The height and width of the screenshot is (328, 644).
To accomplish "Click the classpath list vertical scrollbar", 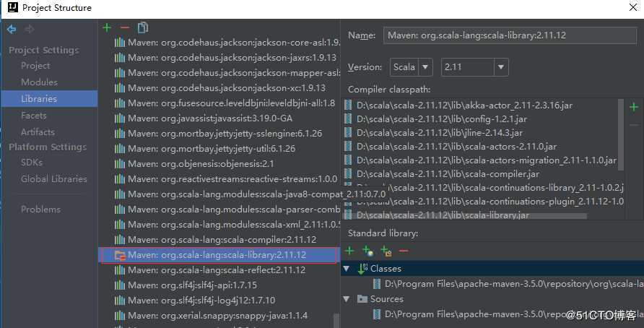I will click(621, 136).
